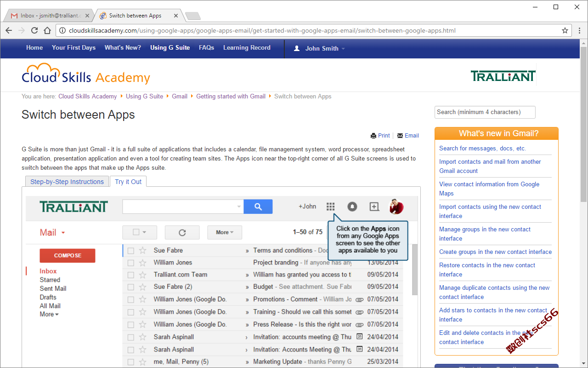Open the select-all checkbox dropdown
This screenshot has width=588, height=368.
click(x=140, y=232)
